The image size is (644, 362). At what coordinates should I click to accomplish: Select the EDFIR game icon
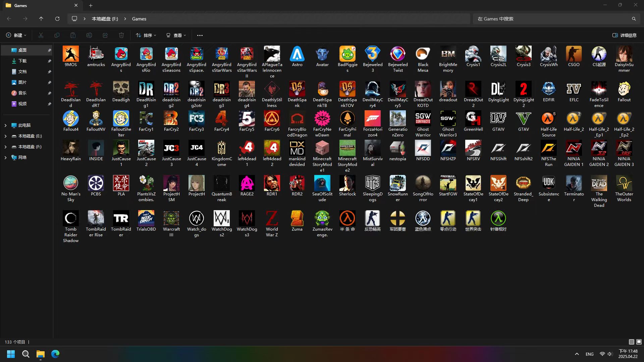pos(548,89)
